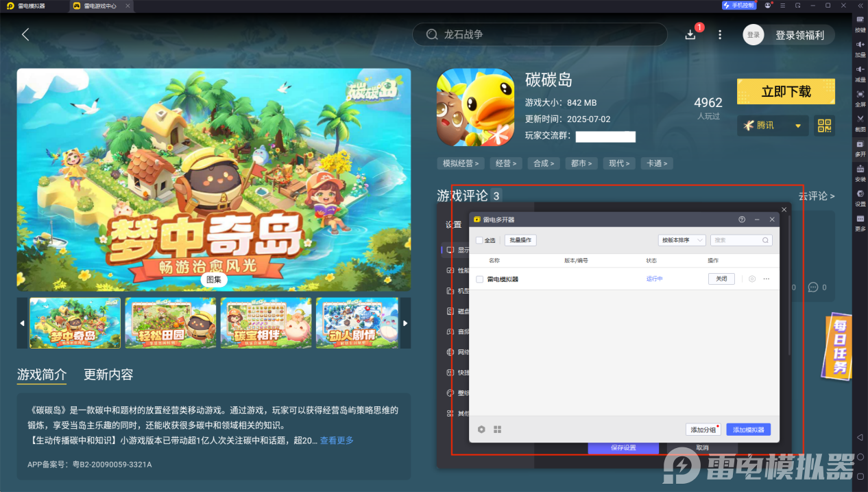Open the grid view icon in multi-instance footer

498,430
